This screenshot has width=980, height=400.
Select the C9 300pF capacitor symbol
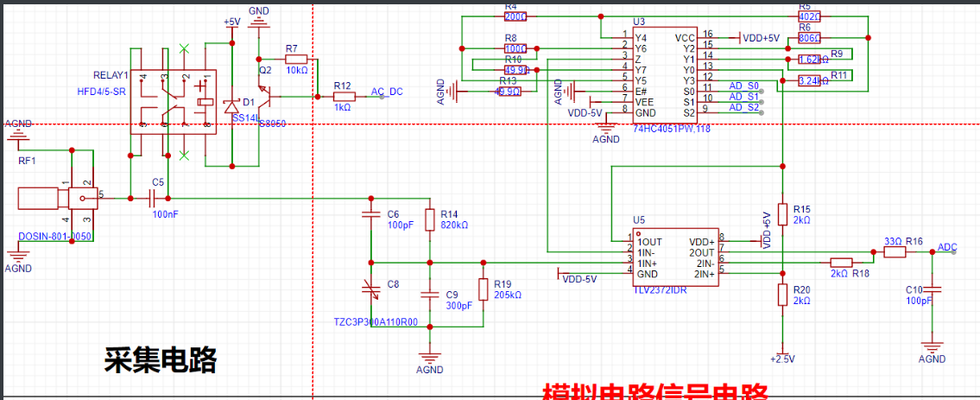tap(429, 295)
